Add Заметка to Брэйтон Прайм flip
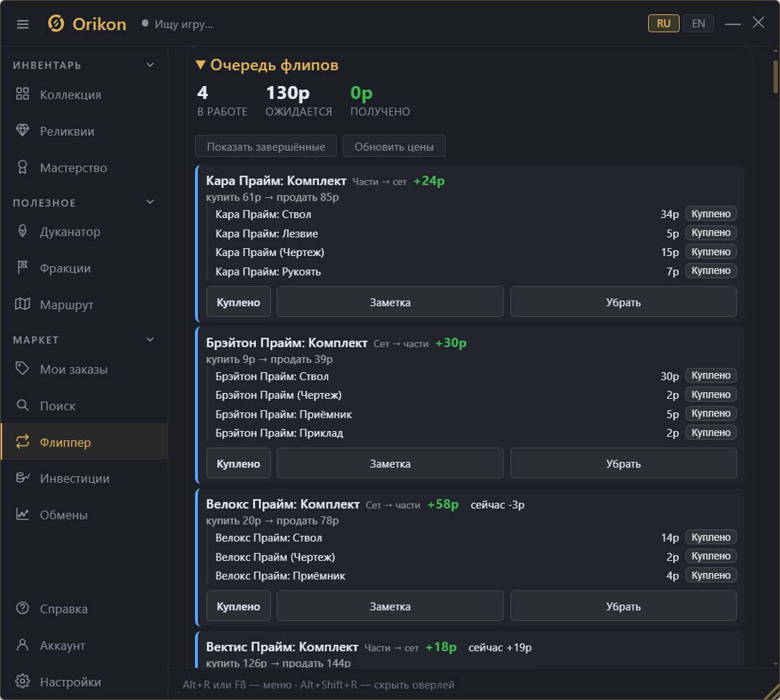Screen dimensions: 780x700 pyautogui.click(x=390, y=463)
